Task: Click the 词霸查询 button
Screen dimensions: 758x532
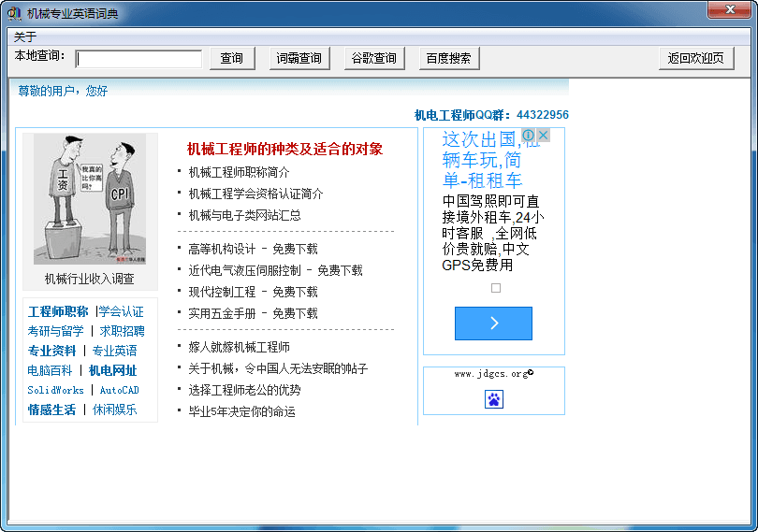Action: [x=299, y=58]
